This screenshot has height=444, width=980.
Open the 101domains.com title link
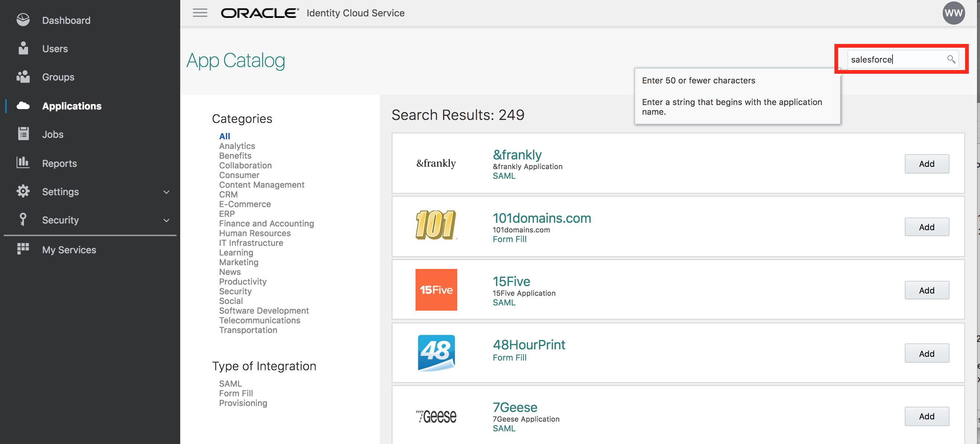pos(542,218)
